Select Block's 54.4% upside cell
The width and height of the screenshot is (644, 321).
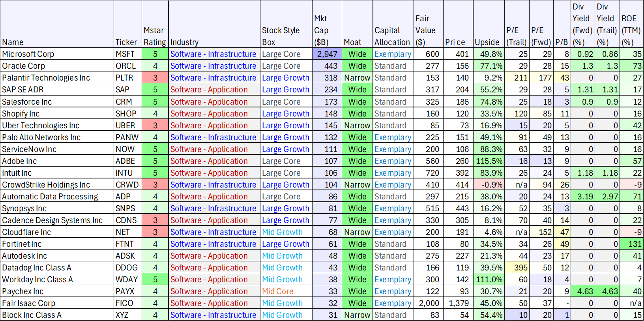click(489, 315)
